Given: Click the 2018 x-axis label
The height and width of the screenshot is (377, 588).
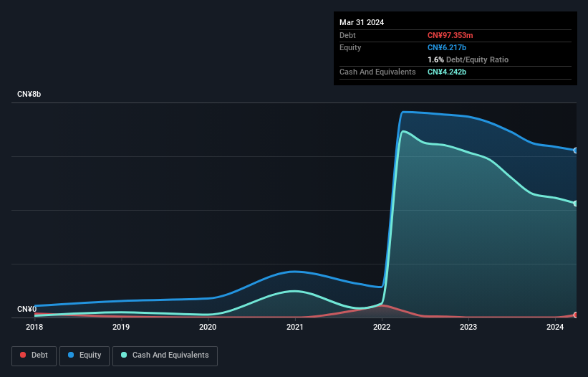Looking at the screenshot, I should [34, 327].
